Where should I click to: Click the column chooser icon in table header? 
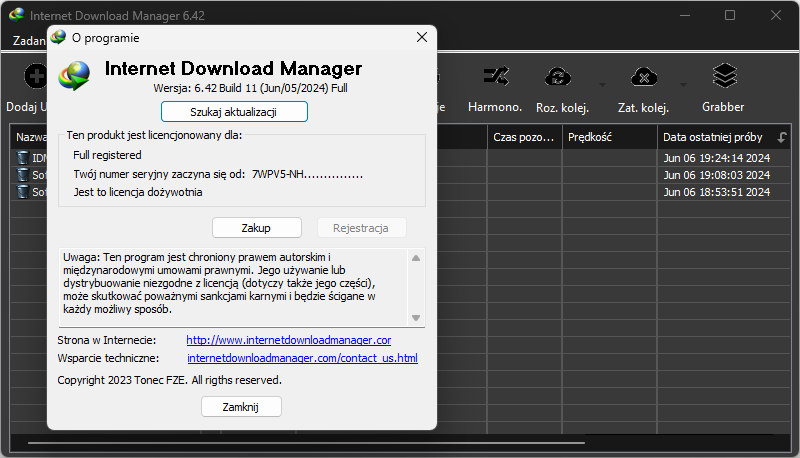coord(782,137)
